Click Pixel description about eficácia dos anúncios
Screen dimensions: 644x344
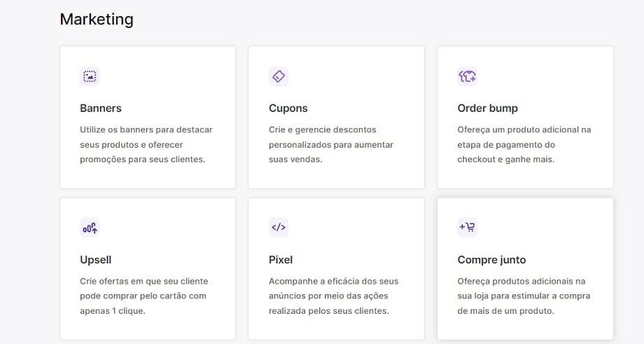click(x=333, y=296)
